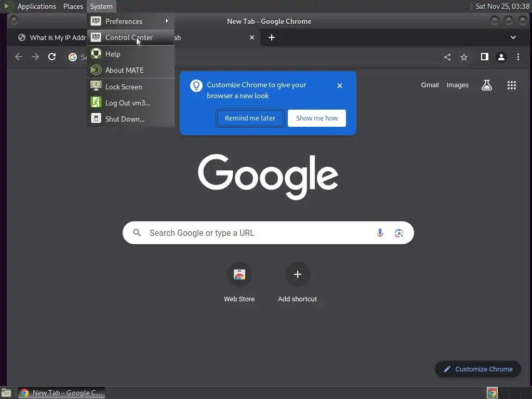Screen dimensions: 532x399
Task: Open Gmail link
Action: (430, 85)
